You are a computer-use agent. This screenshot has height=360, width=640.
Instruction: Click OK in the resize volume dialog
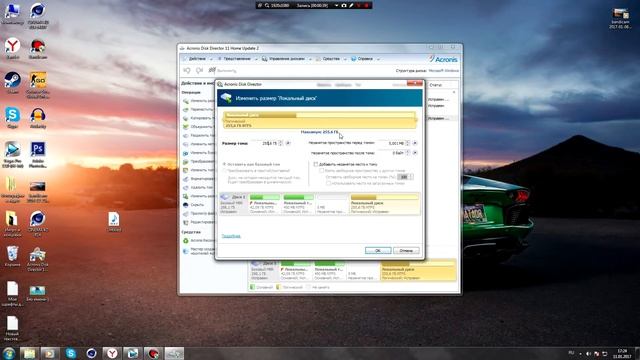378,250
